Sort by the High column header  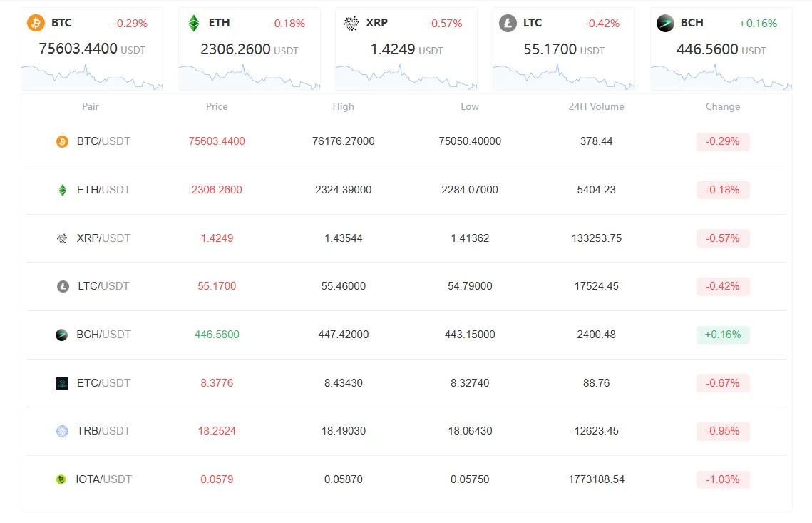(344, 106)
